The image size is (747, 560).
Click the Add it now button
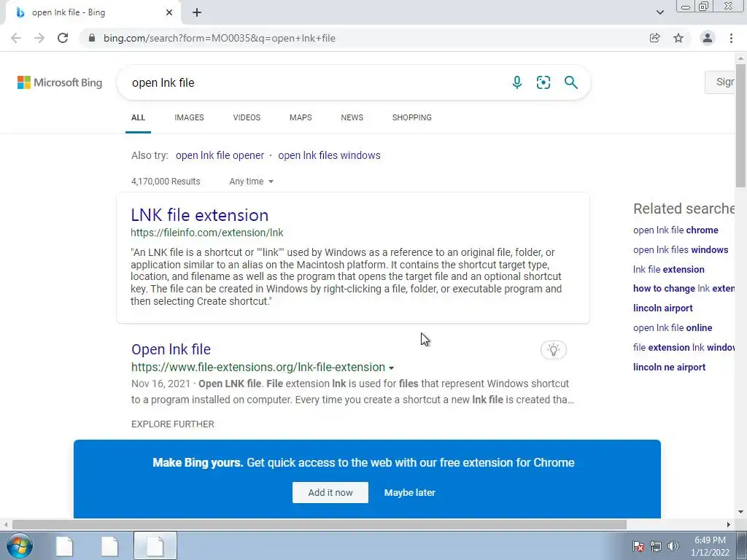coord(330,492)
